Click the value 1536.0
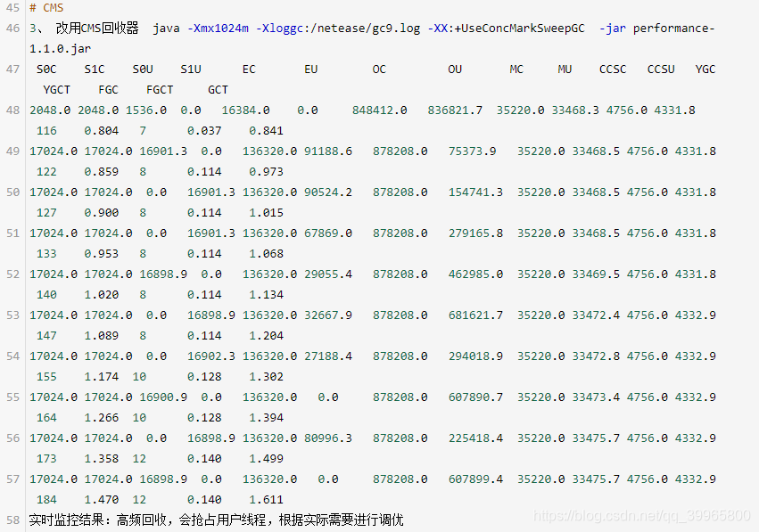 146,110
